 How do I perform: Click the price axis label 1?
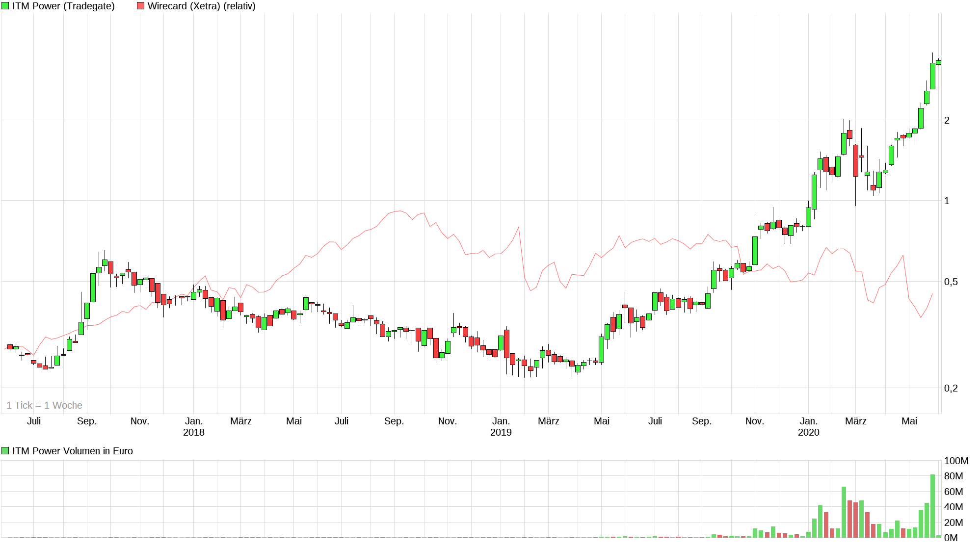coord(947,201)
